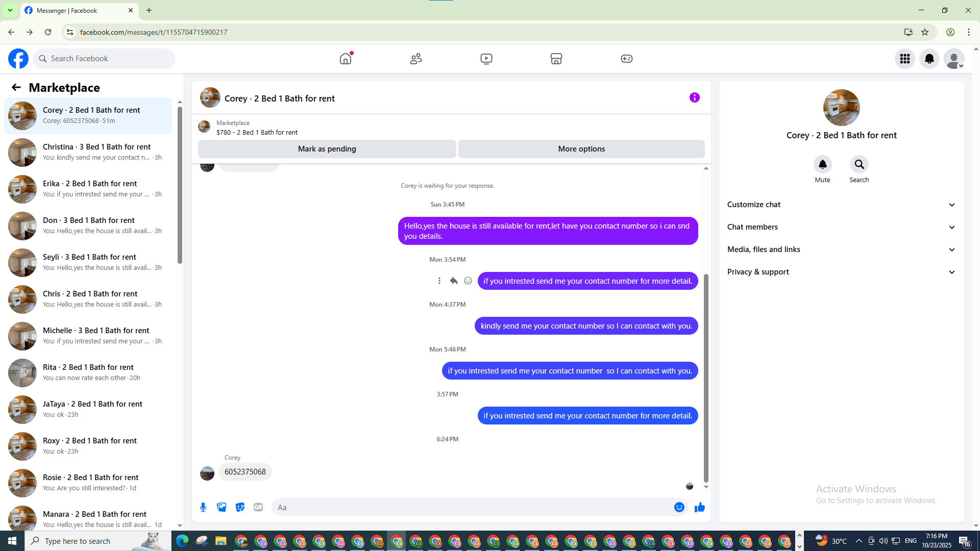Mute this Corey conversation
This screenshot has width=980, height=551.
822,165
